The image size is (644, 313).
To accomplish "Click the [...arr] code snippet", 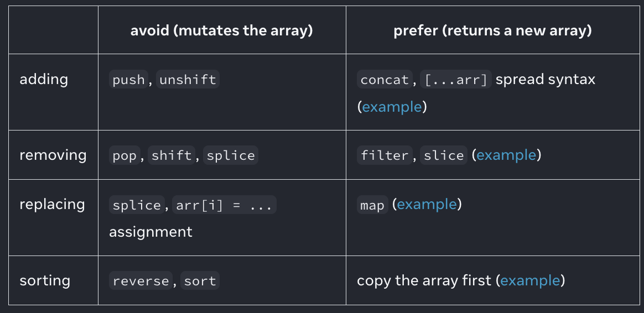I will pyautogui.click(x=456, y=80).
